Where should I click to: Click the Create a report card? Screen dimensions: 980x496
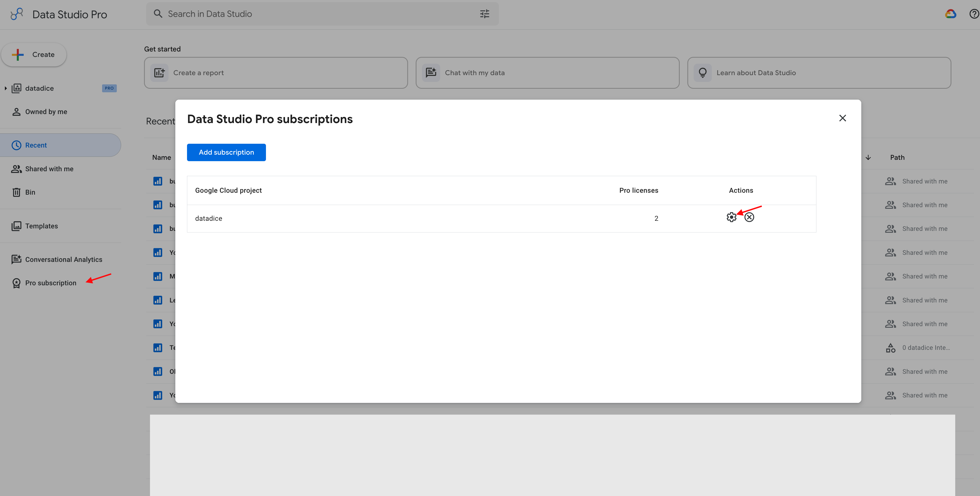point(276,73)
